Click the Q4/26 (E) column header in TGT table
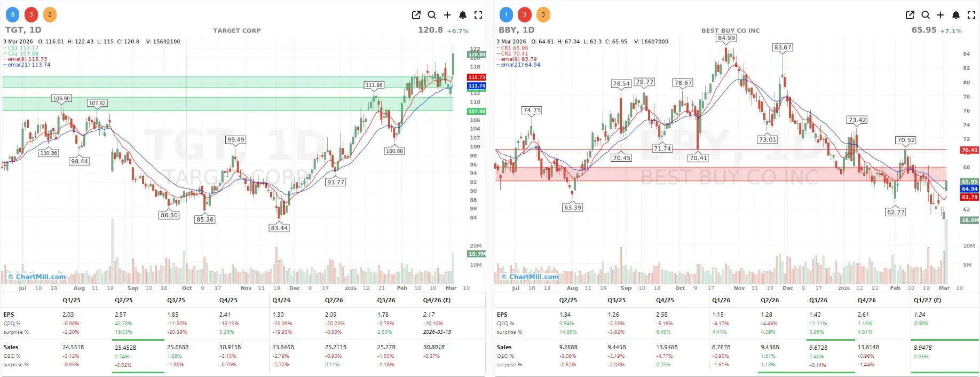The height and width of the screenshot is (377, 980). (437, 300)
